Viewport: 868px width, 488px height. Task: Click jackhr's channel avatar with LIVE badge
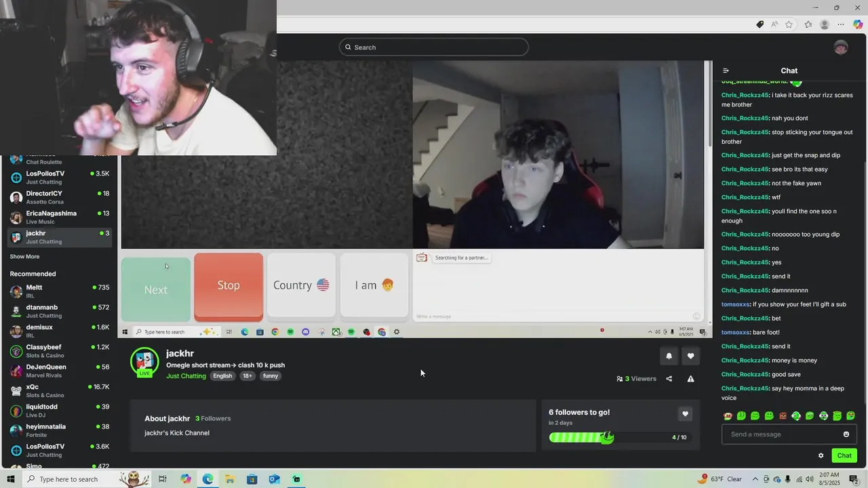(144, 362)
